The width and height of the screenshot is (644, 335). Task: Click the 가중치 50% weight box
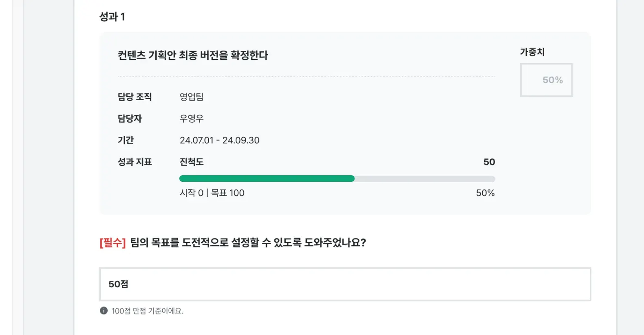546,80
